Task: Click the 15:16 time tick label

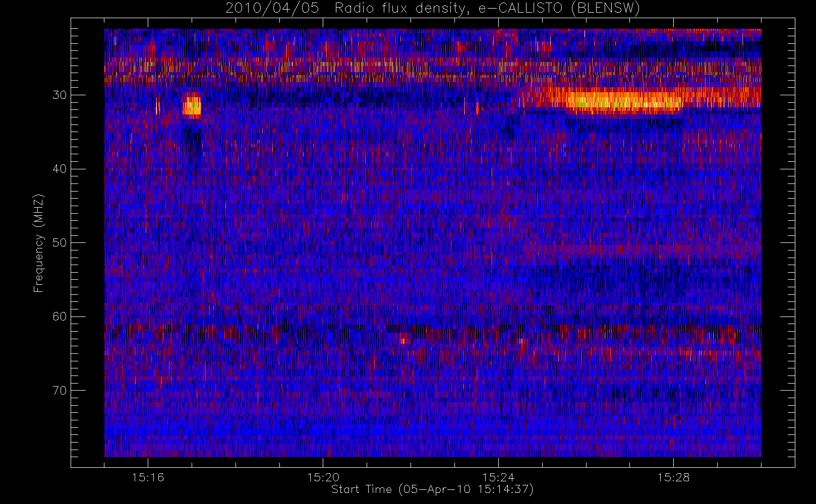Action: [x=148, y=477]
